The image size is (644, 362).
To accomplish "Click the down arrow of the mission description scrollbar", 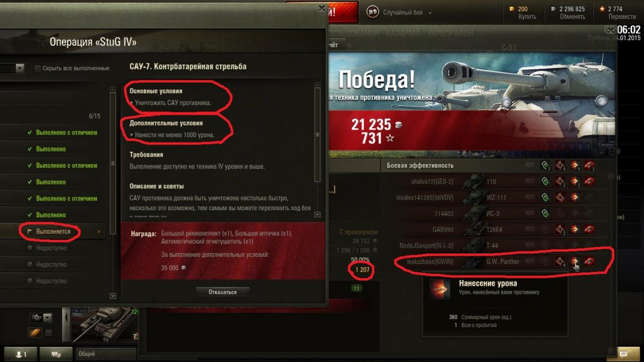I will [317, 214].
